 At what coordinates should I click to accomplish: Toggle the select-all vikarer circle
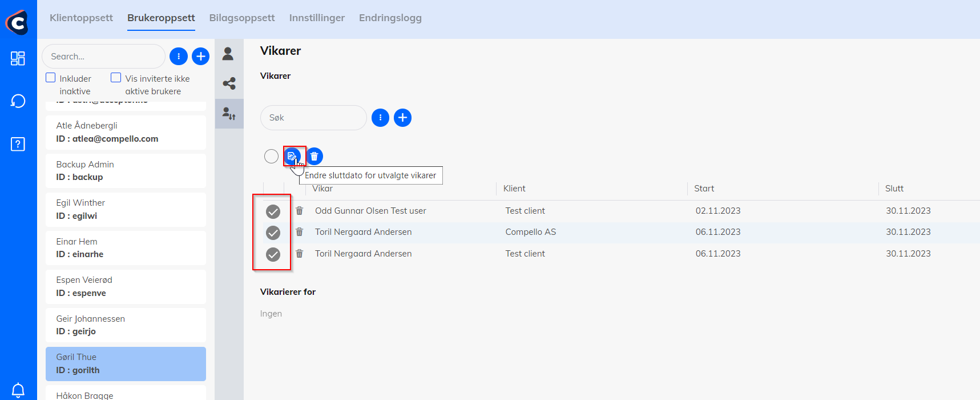[271, 156]
